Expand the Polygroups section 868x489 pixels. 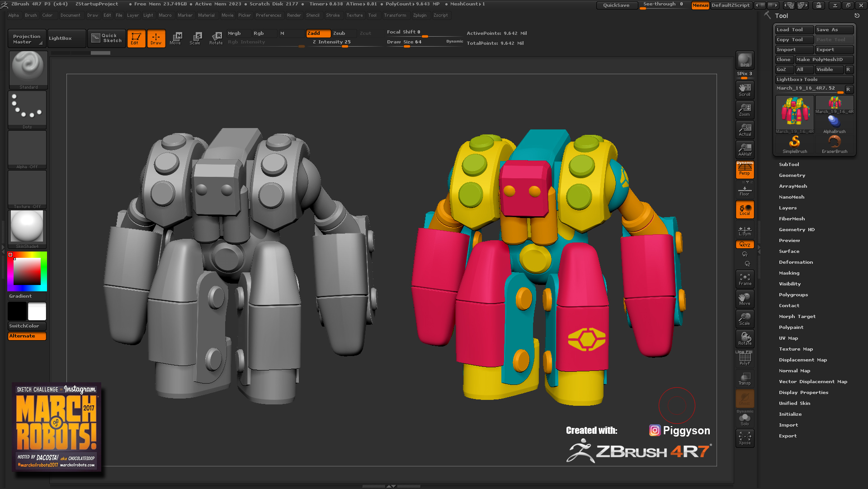[x=793, y=295]
